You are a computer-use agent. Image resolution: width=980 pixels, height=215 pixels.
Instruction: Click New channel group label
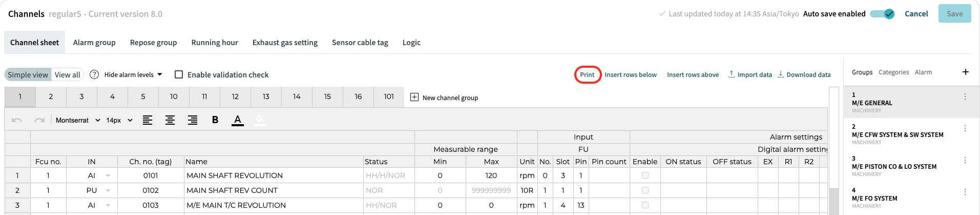[x=450, y=97]
